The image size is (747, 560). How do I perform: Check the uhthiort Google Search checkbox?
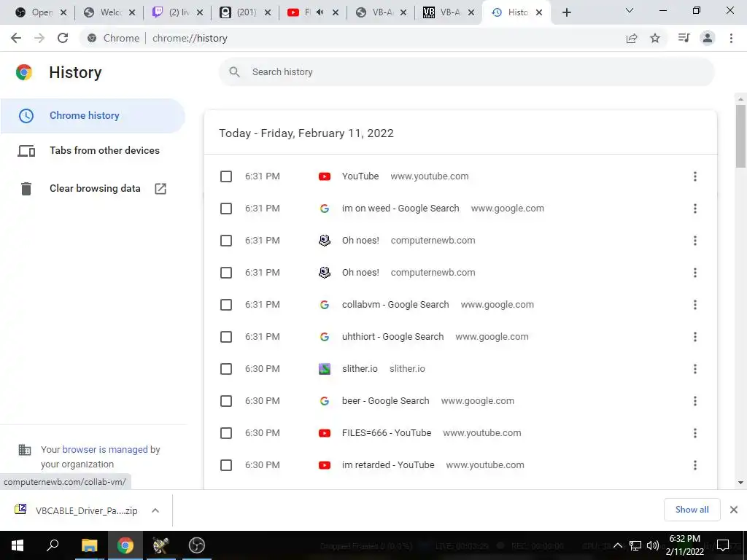pos(226,337)
